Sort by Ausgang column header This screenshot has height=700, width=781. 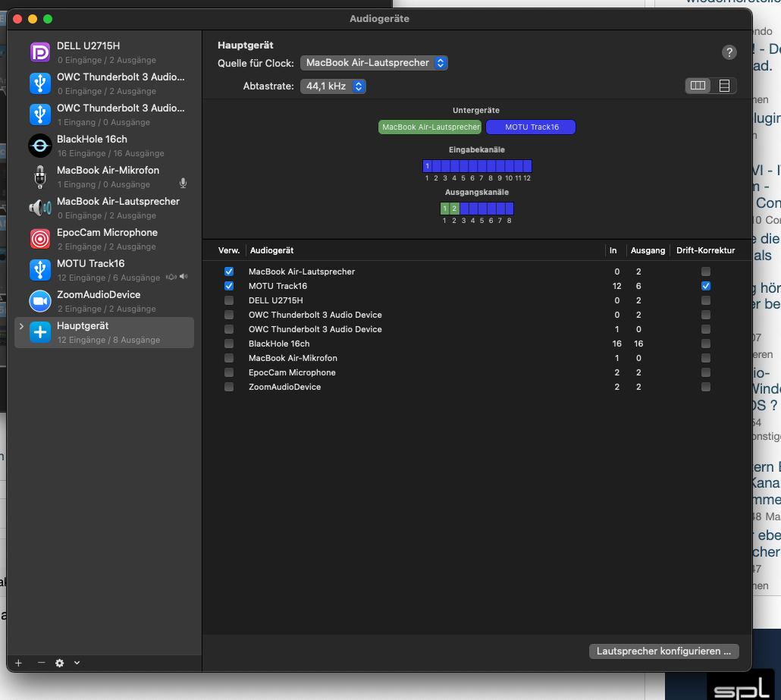pos(648,250)
